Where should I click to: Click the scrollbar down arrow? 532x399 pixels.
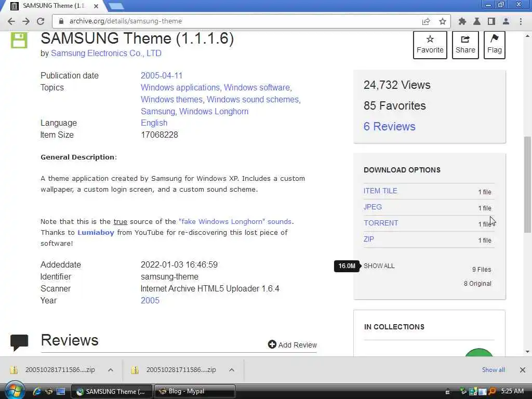coord(527,352)
